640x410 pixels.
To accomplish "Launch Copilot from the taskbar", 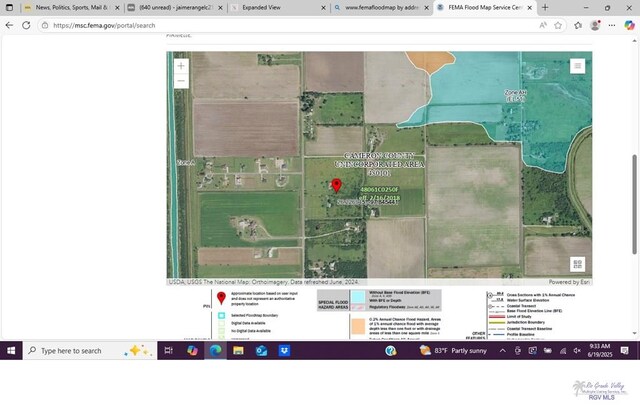I will (192, 350).
